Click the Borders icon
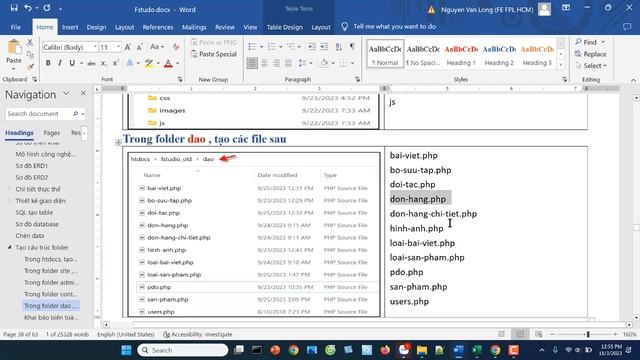 [343, 63]
